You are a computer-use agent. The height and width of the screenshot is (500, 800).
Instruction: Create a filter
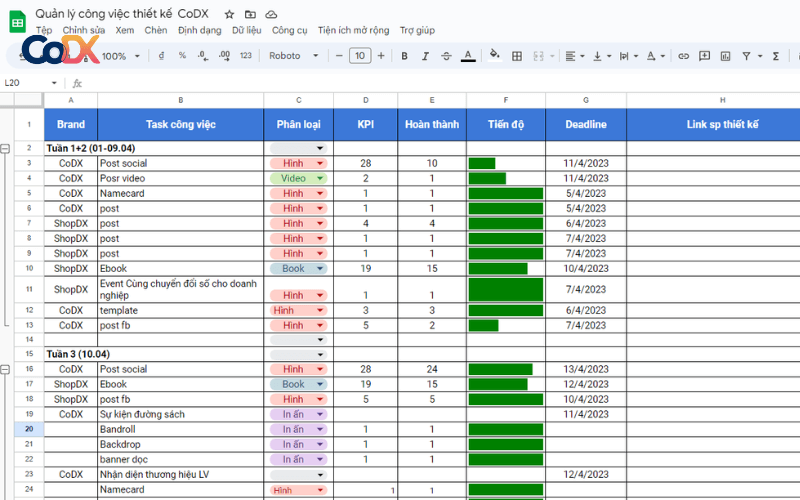[746, 56]
